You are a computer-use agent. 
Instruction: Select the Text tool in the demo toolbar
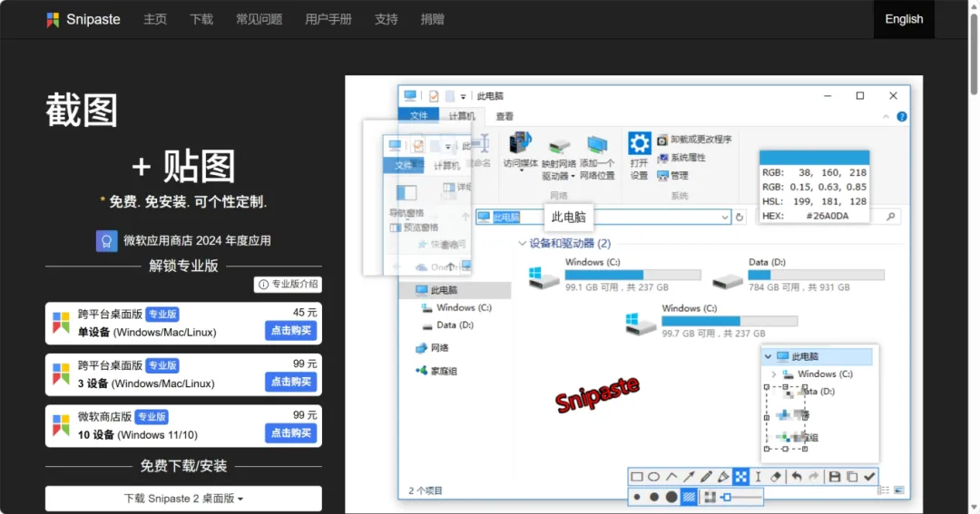758,477
